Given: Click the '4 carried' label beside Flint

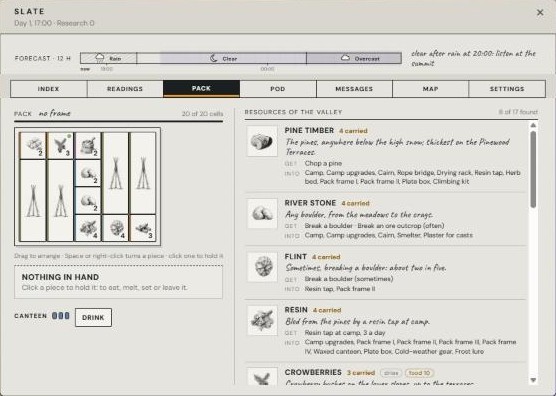Looking at the screenshot, I should pos(326,257).
